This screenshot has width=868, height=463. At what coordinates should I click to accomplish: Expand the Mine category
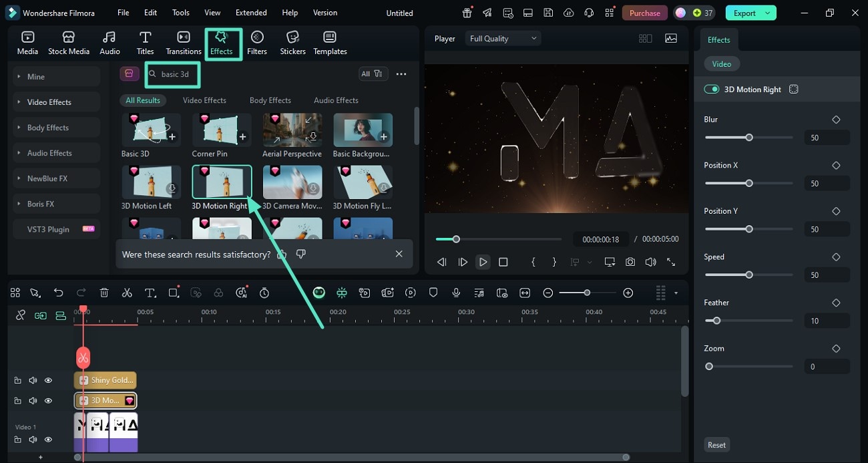pyautogui.click(x=56, y=77)
